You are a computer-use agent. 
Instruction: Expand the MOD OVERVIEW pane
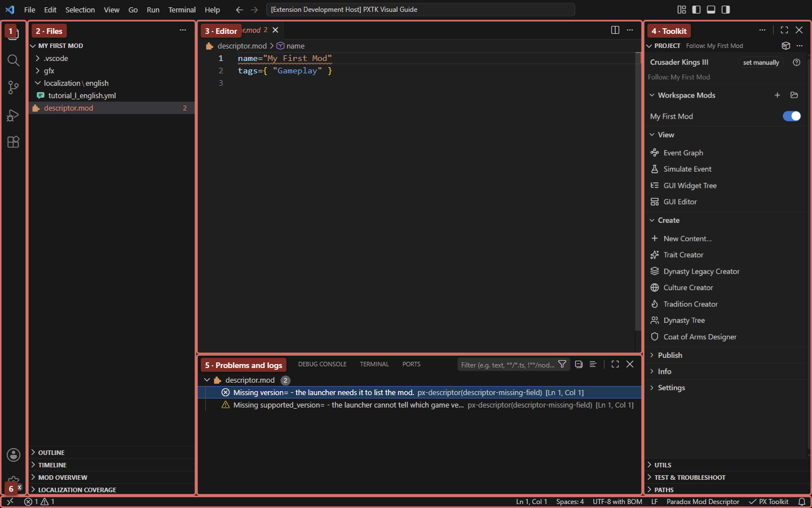tap(112, 478)
